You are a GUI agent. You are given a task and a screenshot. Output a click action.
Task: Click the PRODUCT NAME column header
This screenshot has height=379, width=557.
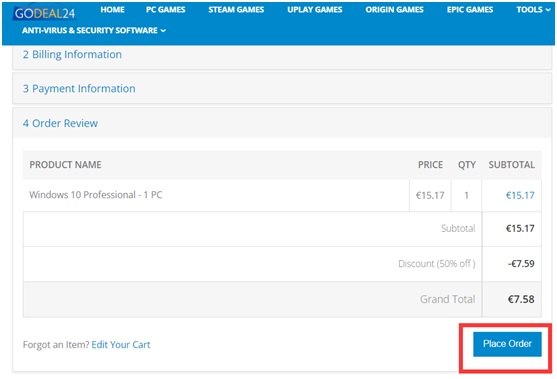pyautogui.click(x=65, y=165)
